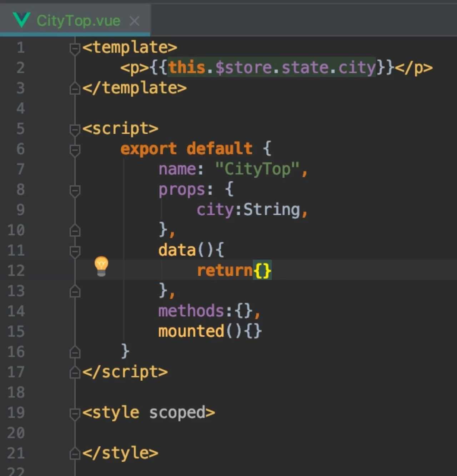Click the methods:{} line
Screen dimensions: 457x476
pos(210,311)
